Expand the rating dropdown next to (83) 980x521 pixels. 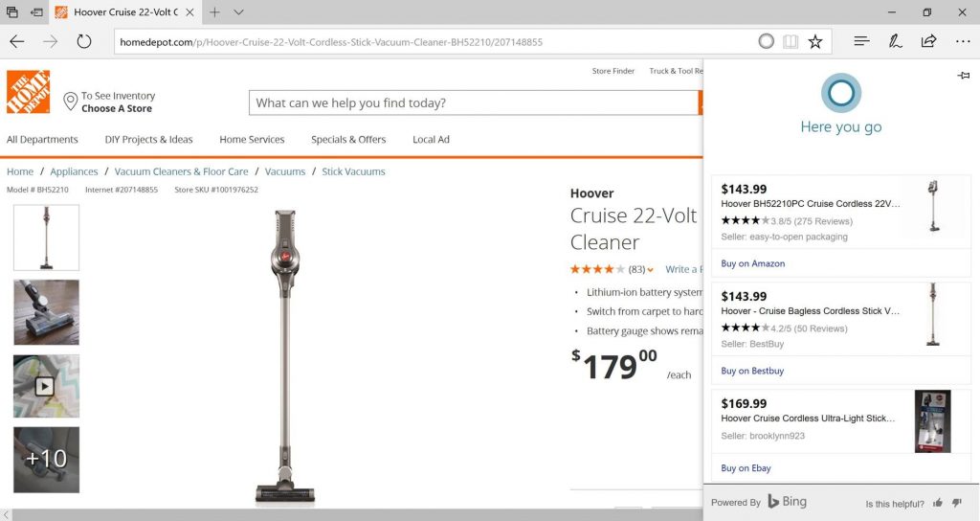click(x=651, y=270)
